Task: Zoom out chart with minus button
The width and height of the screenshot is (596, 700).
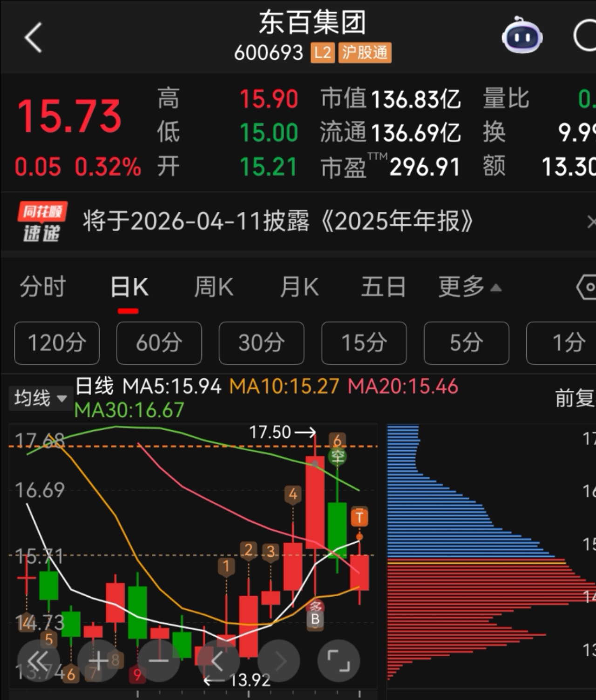Action: pos(159,661)
